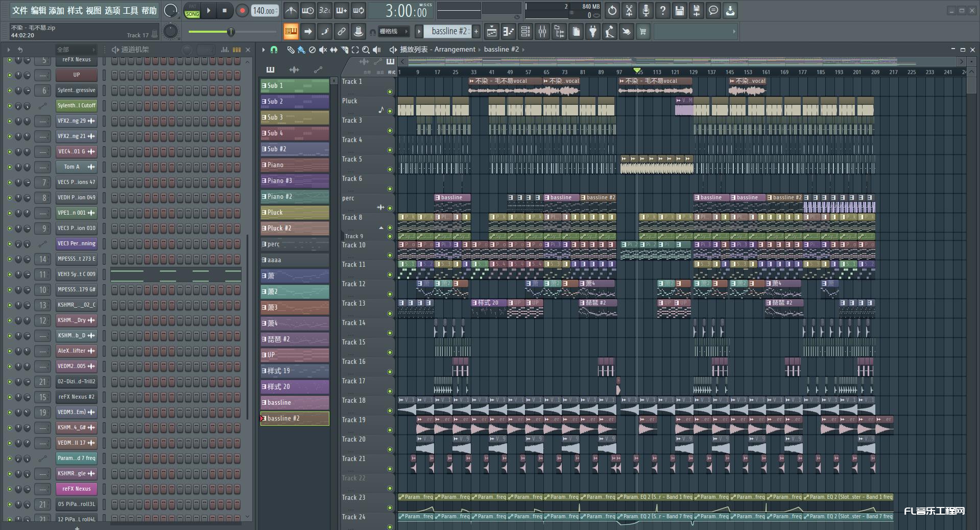Open the Sylent..gressive channel button
This screenshot has width=980, height=530.
[76, 90]
